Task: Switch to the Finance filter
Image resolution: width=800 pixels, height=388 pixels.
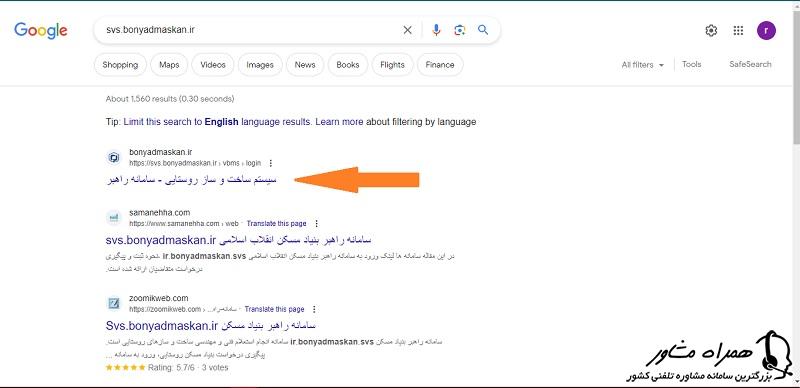Action: click(440, 65)
